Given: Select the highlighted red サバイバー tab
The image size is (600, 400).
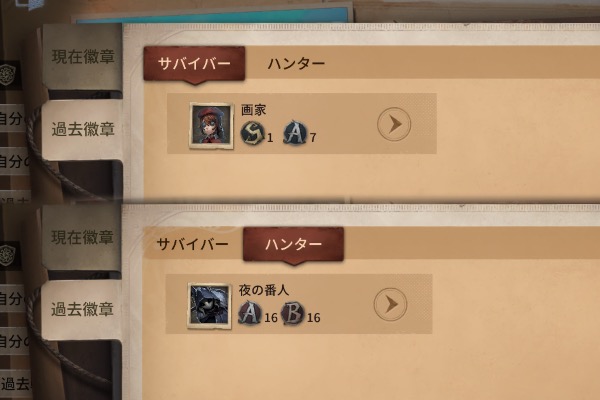Looking at the screenshot, I should (194, 64).
